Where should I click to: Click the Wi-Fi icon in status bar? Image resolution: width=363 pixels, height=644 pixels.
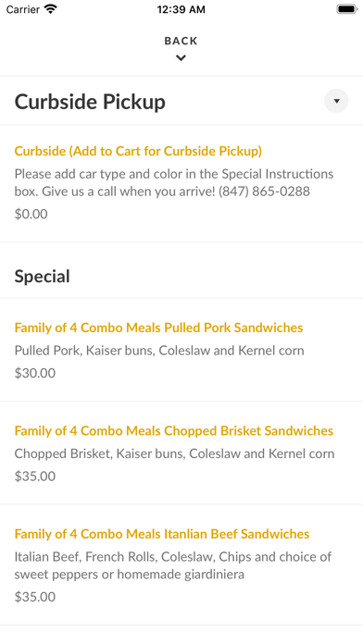click(x=51, y=9)
